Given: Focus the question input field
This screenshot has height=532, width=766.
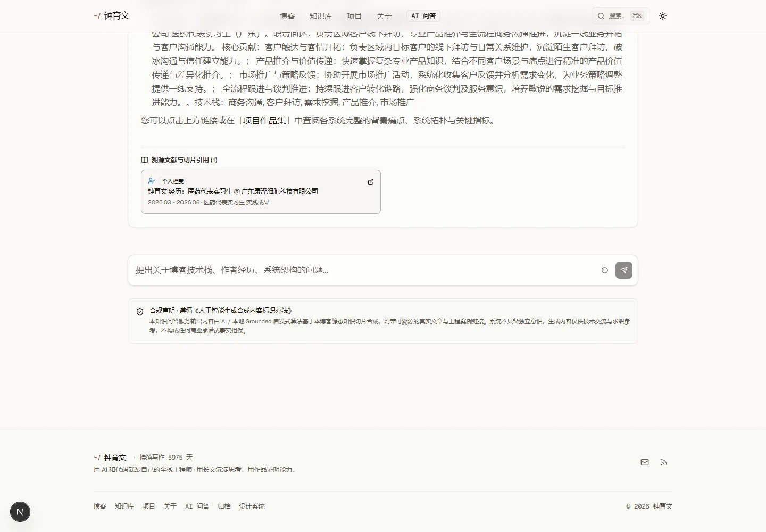Looking at the screenshot, I should coord(364,270).
